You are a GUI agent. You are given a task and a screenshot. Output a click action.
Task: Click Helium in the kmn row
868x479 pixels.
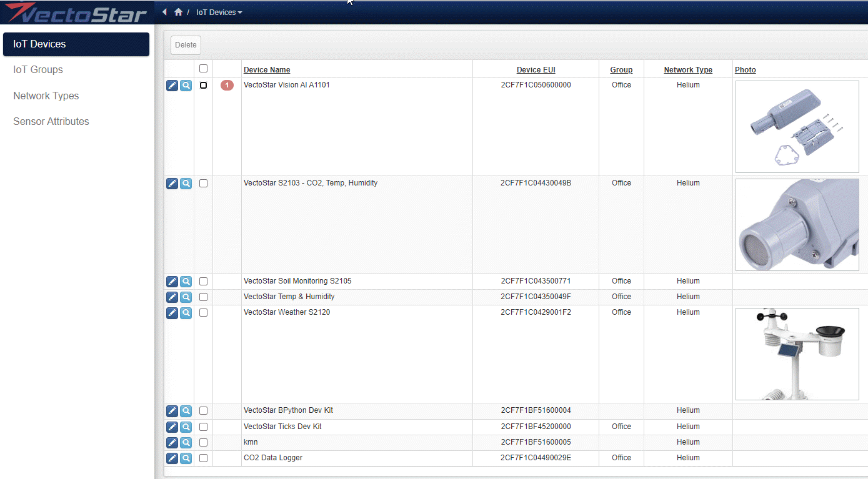click(x=688, y=442)
